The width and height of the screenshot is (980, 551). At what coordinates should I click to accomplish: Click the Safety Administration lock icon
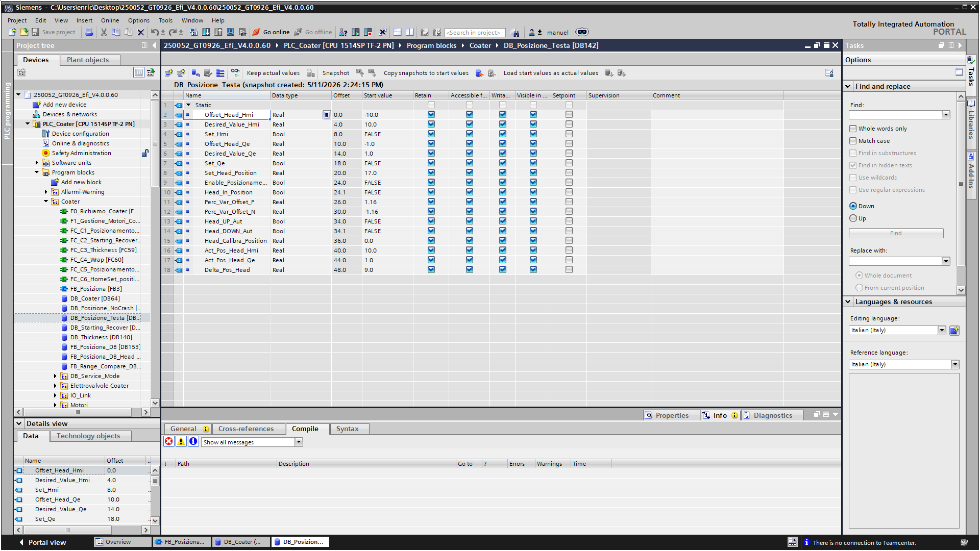click(x=145, y=153)
